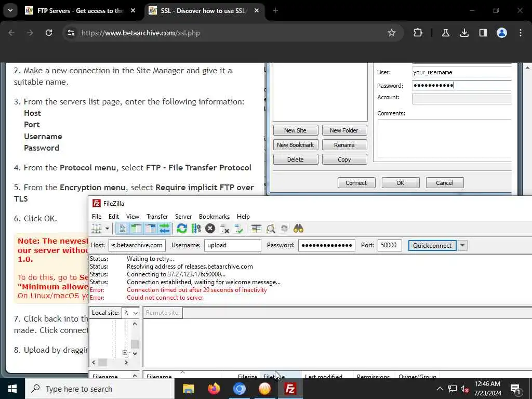
Task: Focus the Host field in quickconnect bar
Action: point(137,245)
